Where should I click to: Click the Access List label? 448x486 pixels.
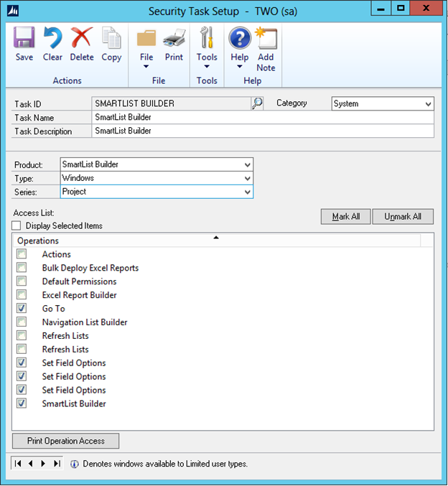(x=34, y=213)
